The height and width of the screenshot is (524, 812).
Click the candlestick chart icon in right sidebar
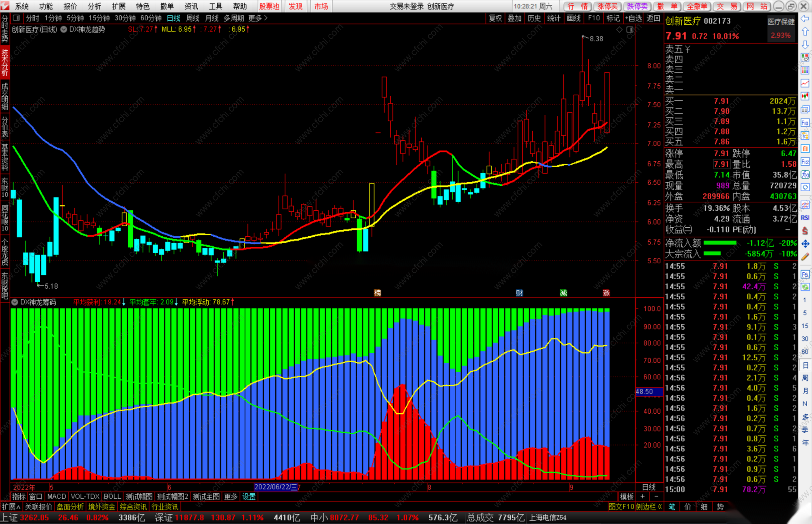click(x=805, y=96)
